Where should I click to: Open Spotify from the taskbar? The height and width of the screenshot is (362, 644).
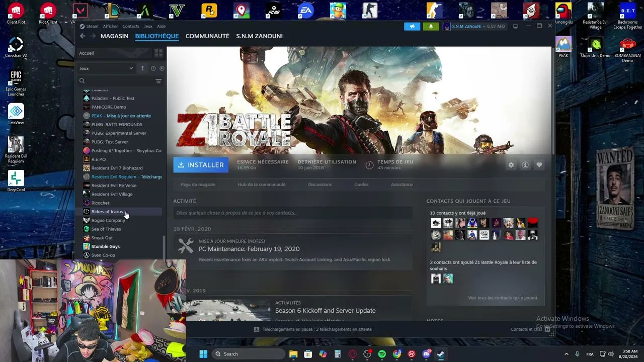tap(382, 354)
